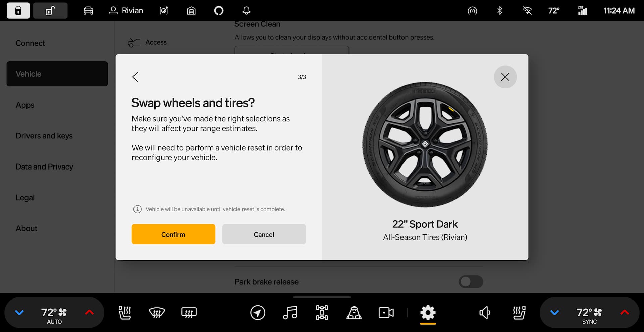Open cameras app in dock
Screen dimensions: 644x332
click(386, 313)
